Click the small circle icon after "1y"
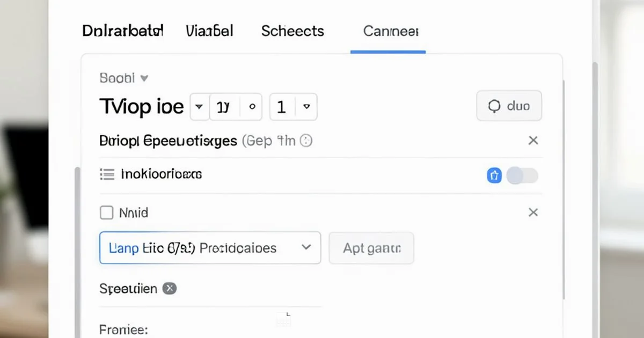 pos(251,107)
